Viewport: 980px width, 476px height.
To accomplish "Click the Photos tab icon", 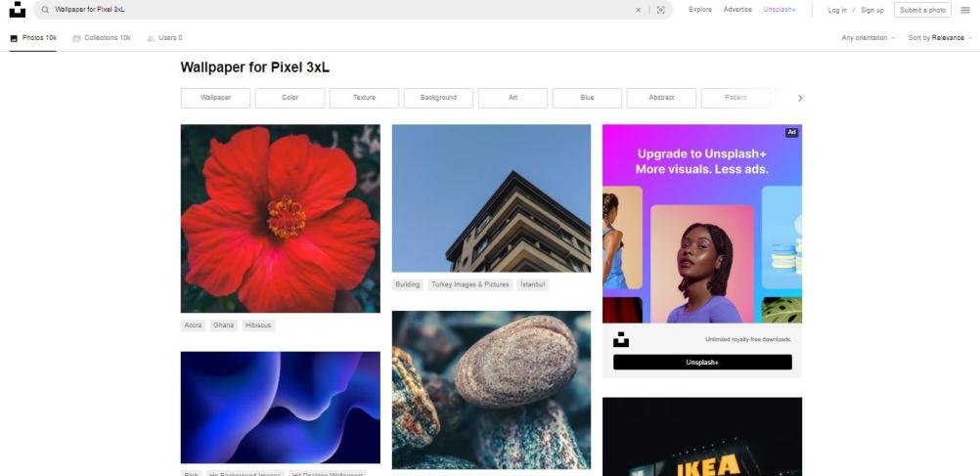I will click(x=14, y=38).
